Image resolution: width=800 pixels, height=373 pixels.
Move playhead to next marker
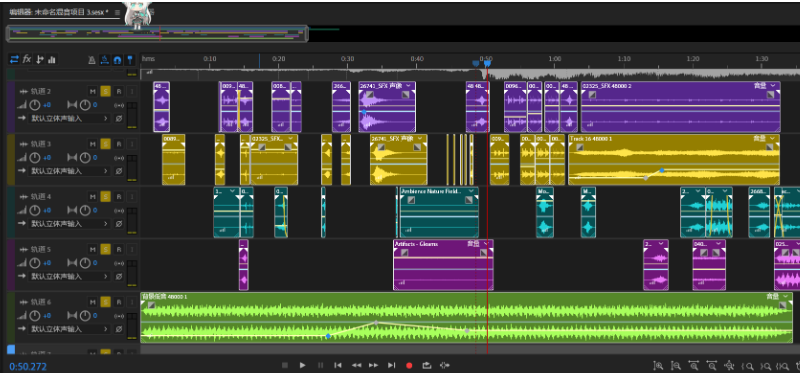[x=391, y=365]
